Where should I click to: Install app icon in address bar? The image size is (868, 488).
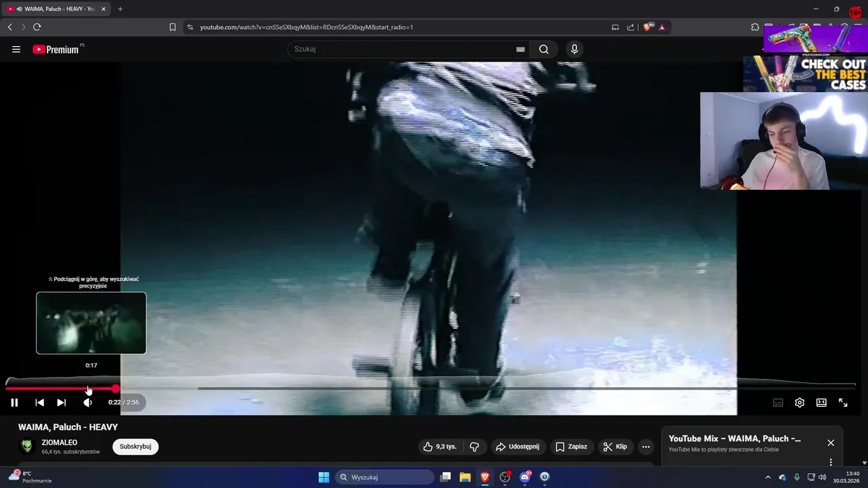[x=615, y=27]
